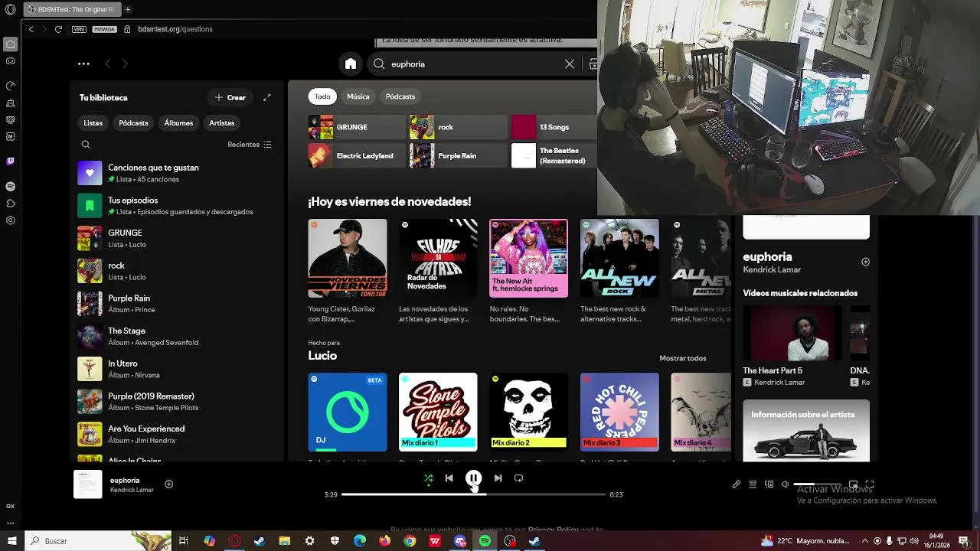Open the Electric Ladyland shortcut tile
Image resolution: width=980 pixels, height=551 pixels.
(x=357, y=156)
